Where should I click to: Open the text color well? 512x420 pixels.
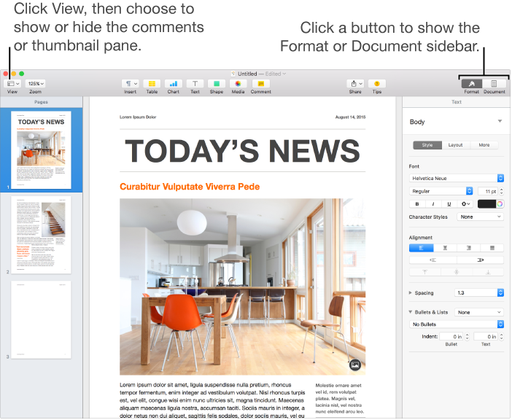[x=486, y=204]
